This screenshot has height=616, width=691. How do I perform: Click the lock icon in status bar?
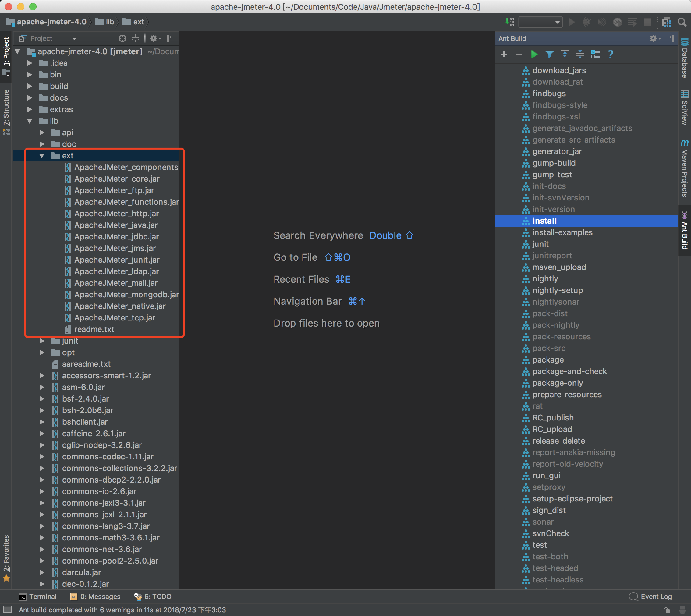point(667,610)
